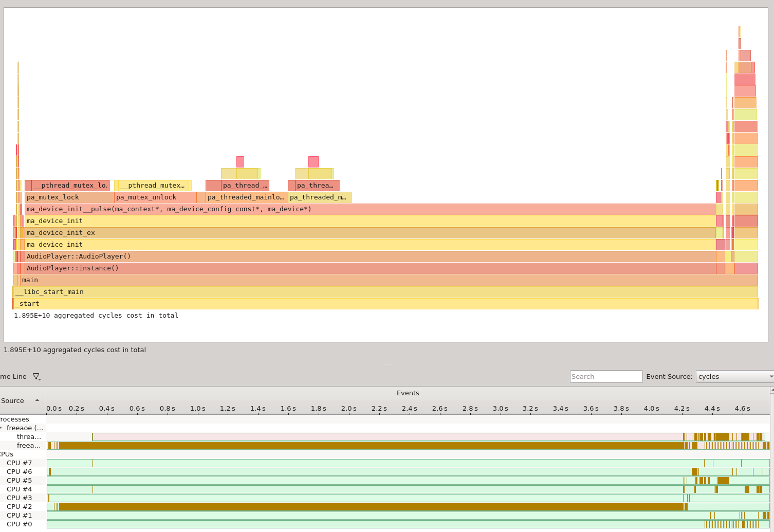
Task: Click the __libc_start_main frame
Action: [206, 291]
